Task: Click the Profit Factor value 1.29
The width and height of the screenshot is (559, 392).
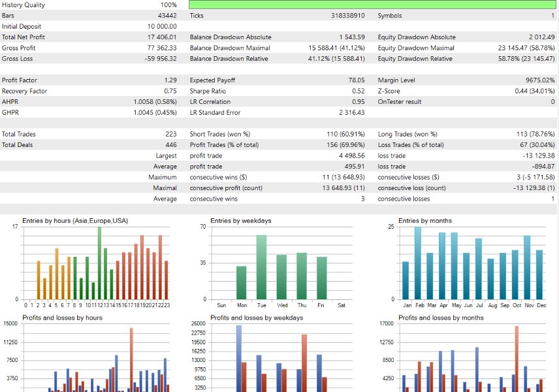Action: pos(169,80)
